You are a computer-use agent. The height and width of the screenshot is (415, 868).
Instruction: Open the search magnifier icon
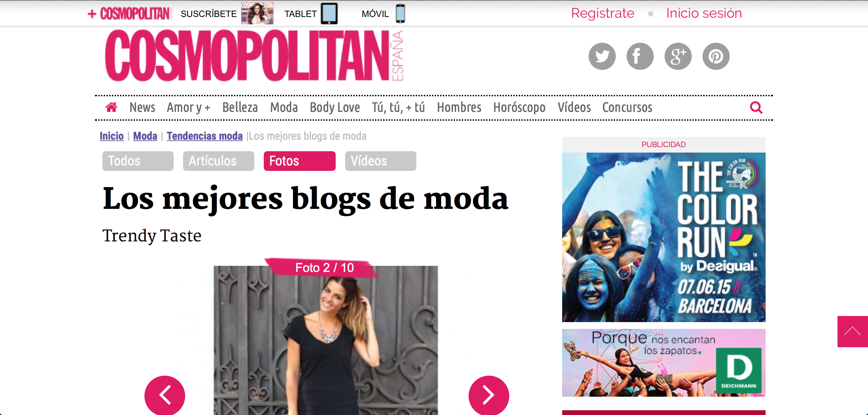point(756,108)
